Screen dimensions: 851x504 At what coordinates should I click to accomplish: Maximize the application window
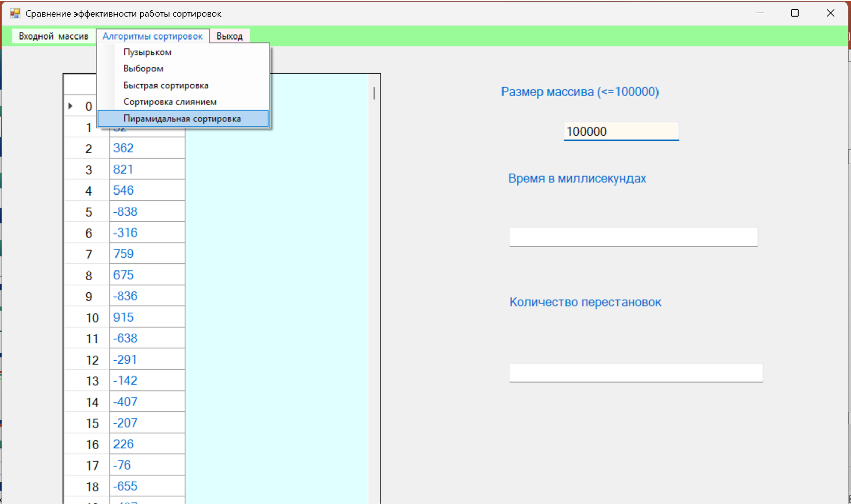tap(795, 13)
